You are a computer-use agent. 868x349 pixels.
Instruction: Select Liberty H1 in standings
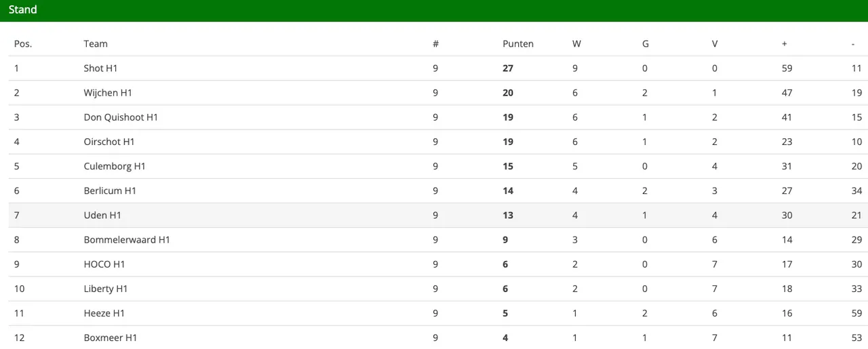[x=106, y=289]
